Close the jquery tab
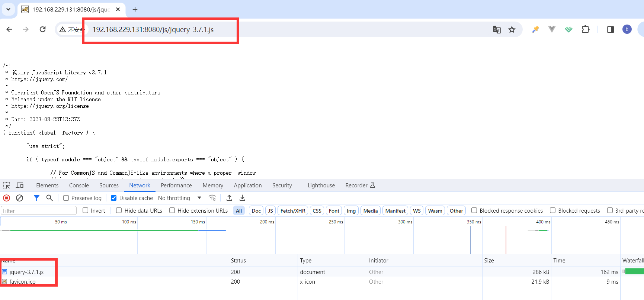This screenshot has width=644, height=300. pyautogui.click(x=118, y=9)
